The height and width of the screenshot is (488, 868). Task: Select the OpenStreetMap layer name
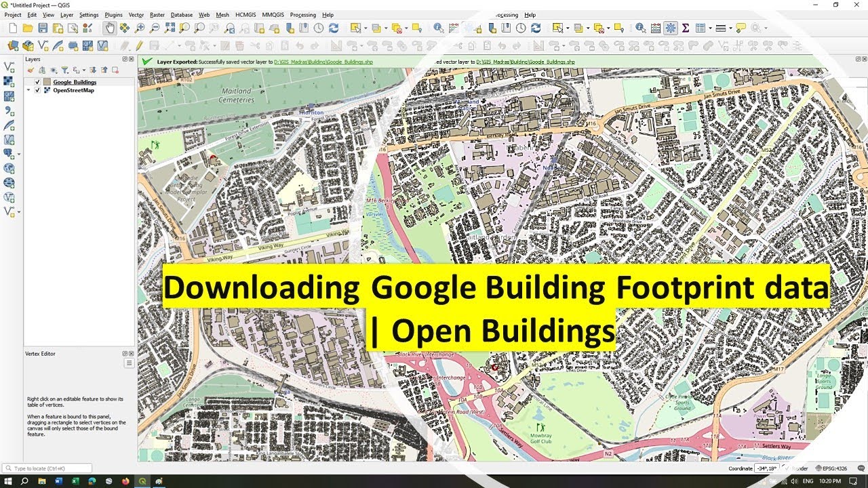[73, 90]
